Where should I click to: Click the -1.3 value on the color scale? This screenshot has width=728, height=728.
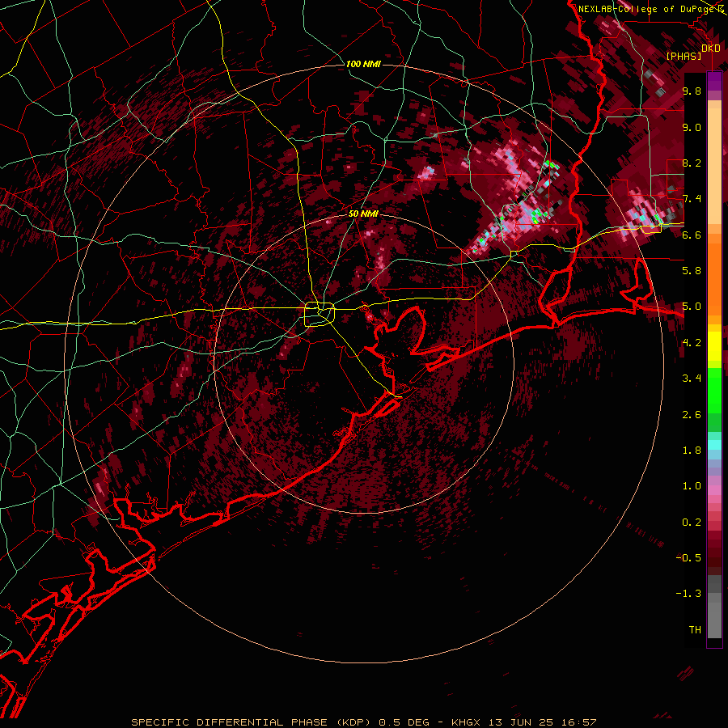tap(689, 594)
